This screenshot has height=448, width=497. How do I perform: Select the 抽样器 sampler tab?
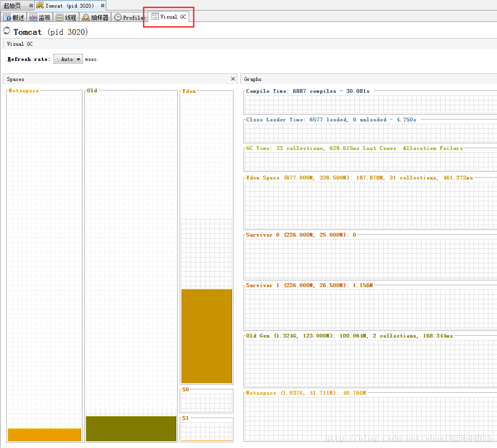point(95,18)
